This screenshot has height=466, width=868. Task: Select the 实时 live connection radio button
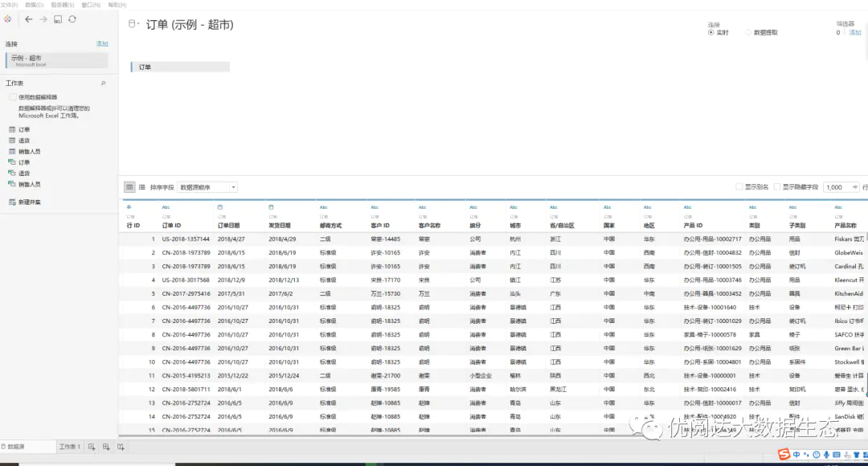(710, 33)
